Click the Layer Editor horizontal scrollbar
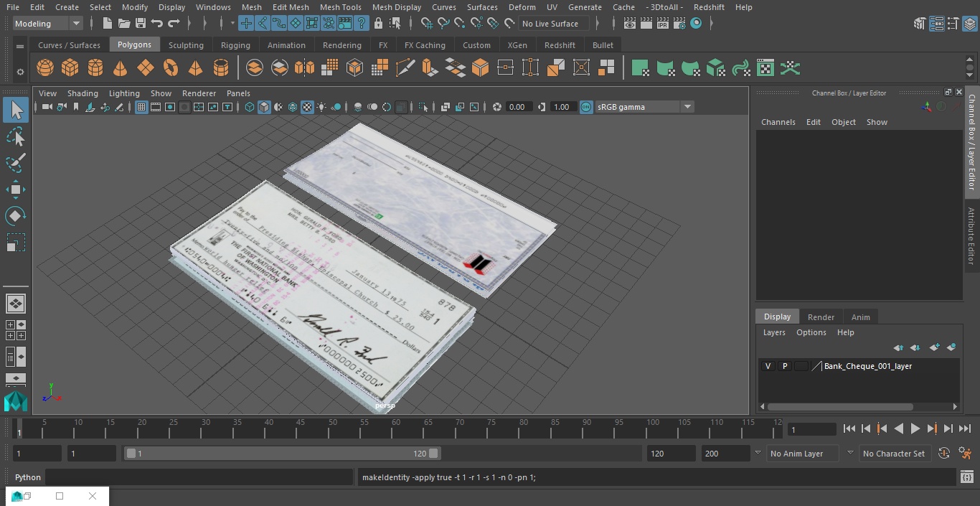This screenshot has height=506, width=980. [841, 406]
